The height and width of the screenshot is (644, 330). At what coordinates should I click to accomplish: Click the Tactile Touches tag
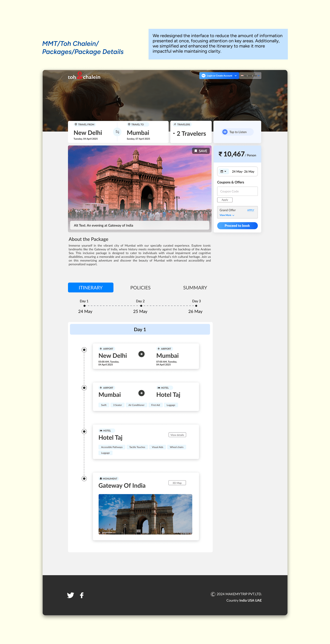[137, 447]
